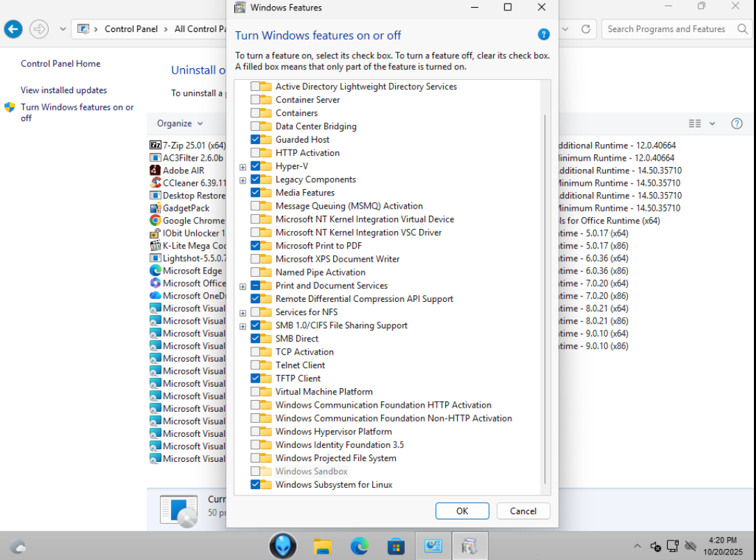Select the Lightshot-5.5.0.7 program entry

[188, 258]
